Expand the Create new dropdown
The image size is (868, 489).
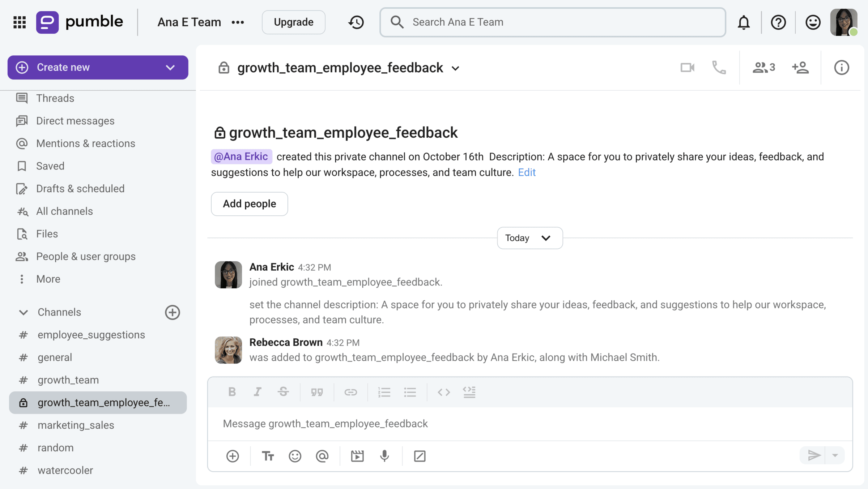[x=170, y=68]
